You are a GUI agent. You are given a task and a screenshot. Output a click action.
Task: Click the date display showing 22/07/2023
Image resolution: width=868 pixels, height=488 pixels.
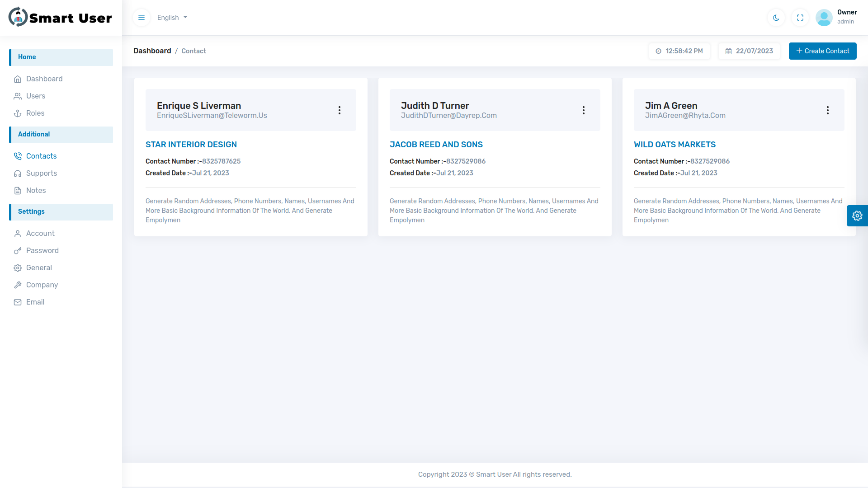tap(749, 51)
